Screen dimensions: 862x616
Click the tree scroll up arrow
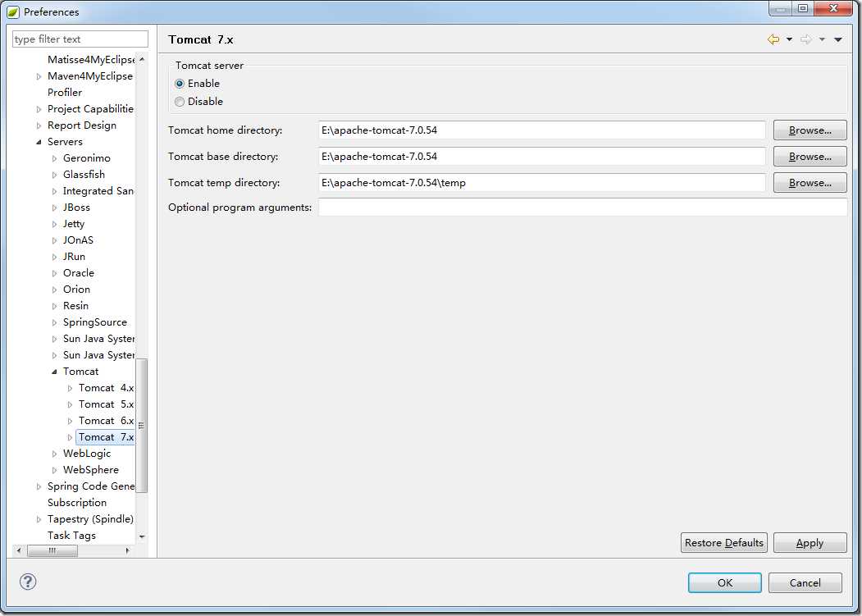[x=142, y=59]
